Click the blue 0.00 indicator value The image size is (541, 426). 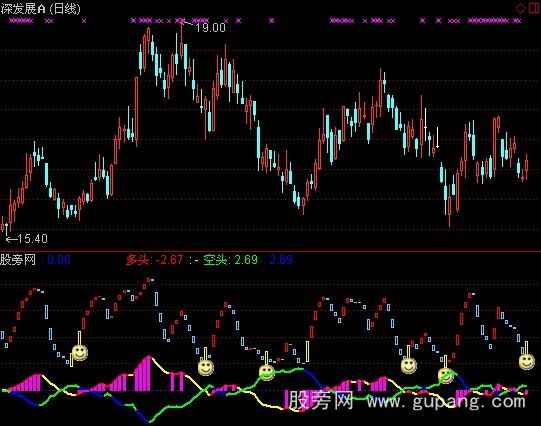(58, 259)
